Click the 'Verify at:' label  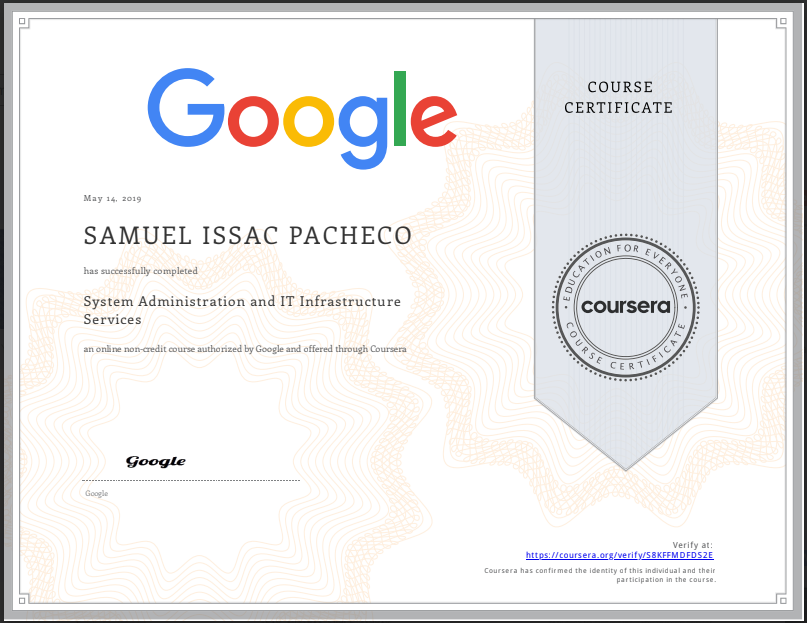coord(692,545)
